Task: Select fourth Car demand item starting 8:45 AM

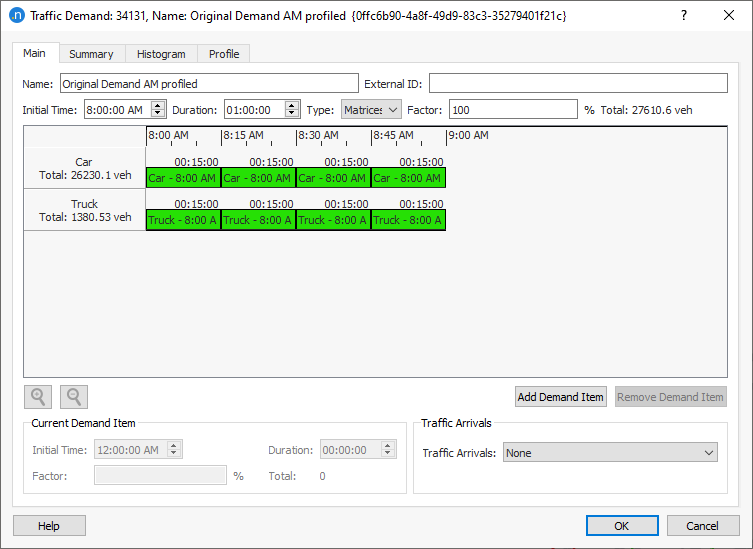Action: coord(408,178)
